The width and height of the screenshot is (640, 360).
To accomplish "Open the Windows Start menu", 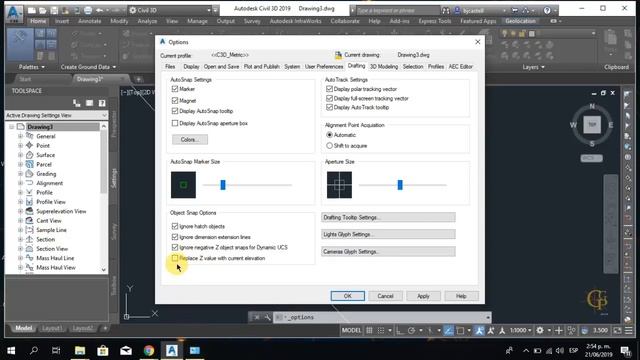I will coord(11,350).
